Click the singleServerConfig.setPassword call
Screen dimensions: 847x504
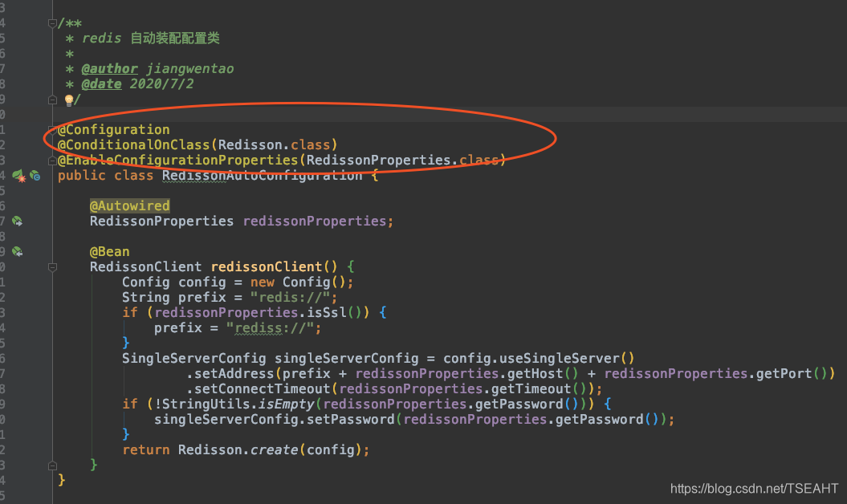tap(274, 419)
